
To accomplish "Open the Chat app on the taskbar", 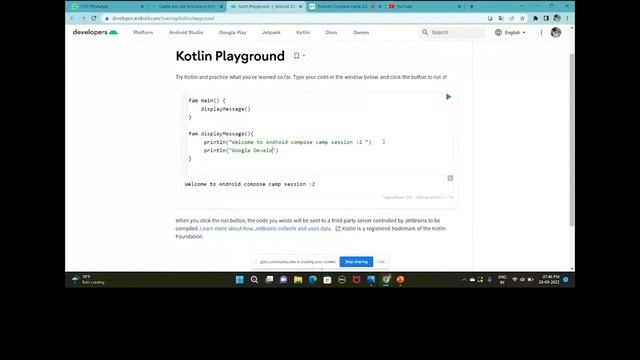I will coord(283,280).
